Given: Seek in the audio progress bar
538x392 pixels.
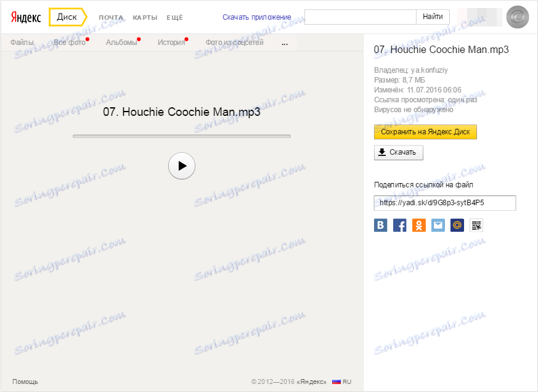Looking at the screenshot, I should pyautogui.click(x=182, y=136).
